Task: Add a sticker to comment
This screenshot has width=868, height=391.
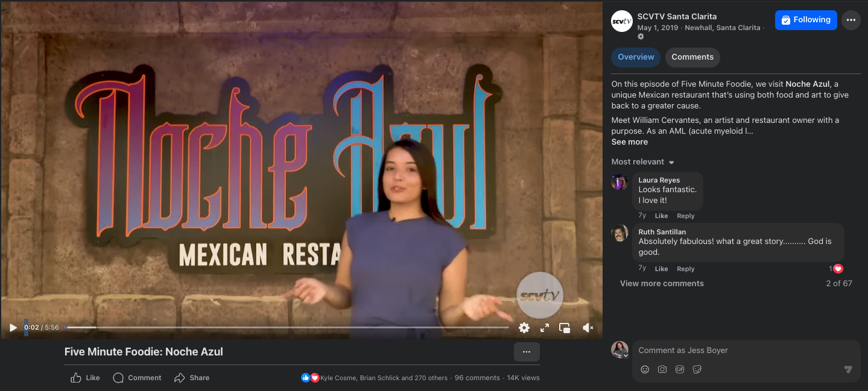Action: (697, 369)
